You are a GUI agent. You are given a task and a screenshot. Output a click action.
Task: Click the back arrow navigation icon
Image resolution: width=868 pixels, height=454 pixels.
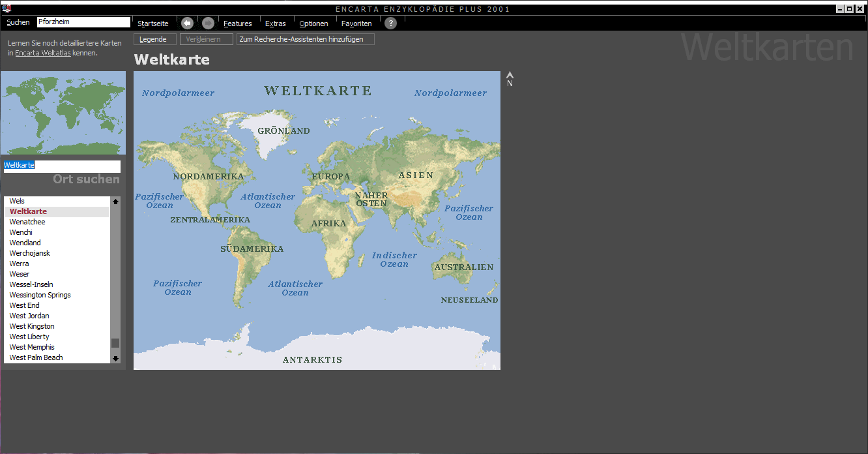pos(187,23)
